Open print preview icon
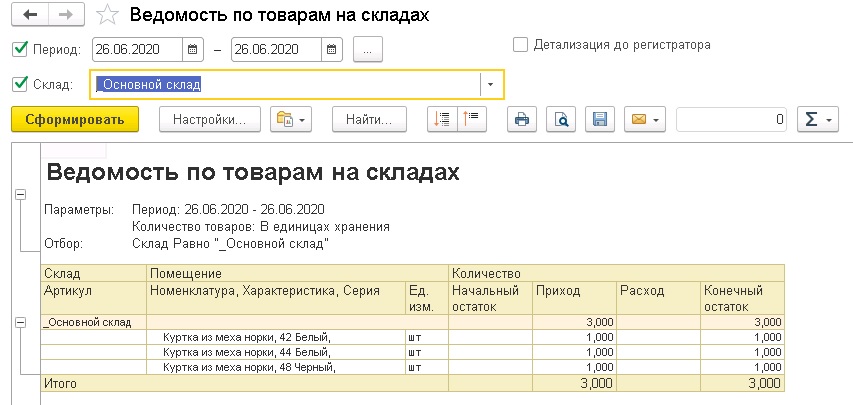The height and width of the screenshot is (405, 853). tap(561, 119)
